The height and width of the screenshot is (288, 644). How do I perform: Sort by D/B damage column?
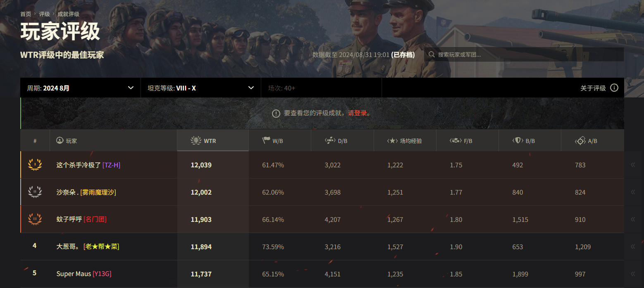342,141
